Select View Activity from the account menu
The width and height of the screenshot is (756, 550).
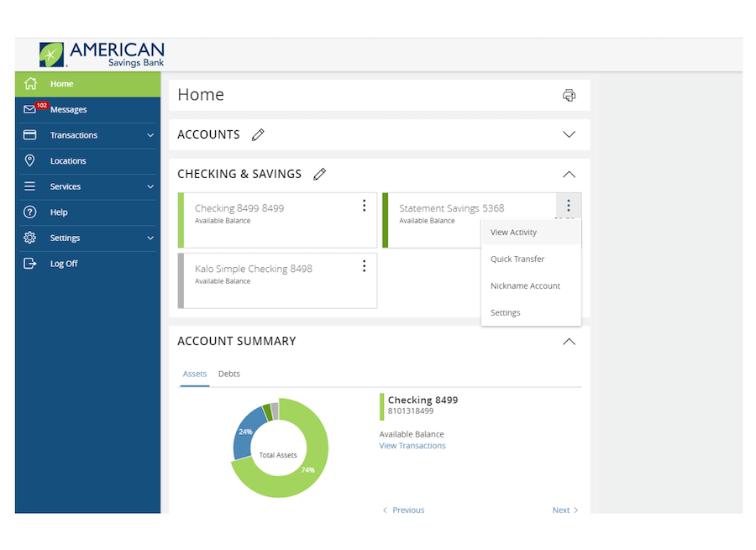point(531,233)
